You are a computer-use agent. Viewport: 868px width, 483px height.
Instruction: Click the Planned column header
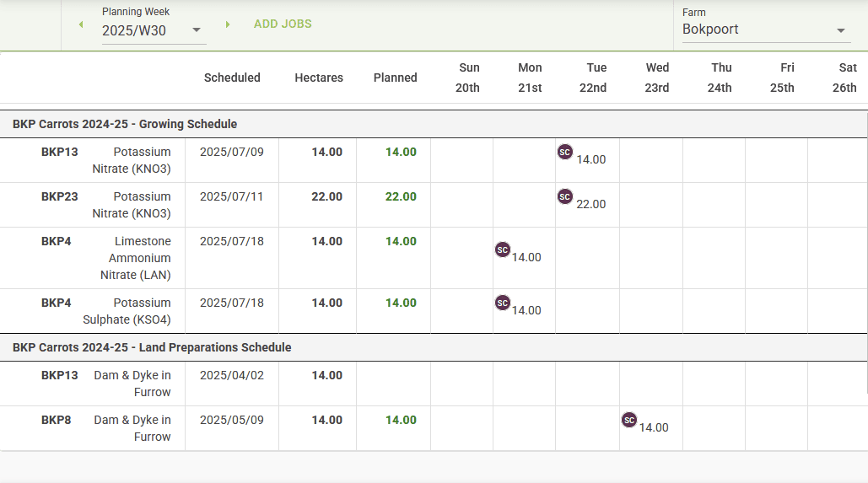click(x=395, y=78)
